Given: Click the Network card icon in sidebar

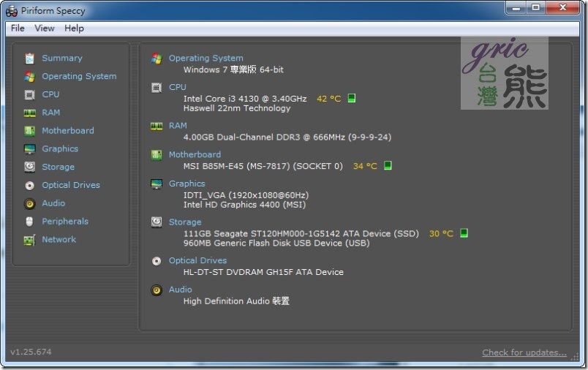Looking at the screenshot, I should pyautogui.click(x=30, y=240).
